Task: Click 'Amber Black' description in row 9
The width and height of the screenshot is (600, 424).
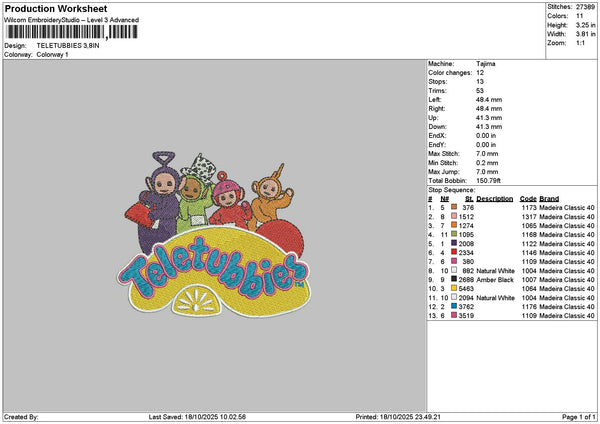Action: click(x=495, y=280)
